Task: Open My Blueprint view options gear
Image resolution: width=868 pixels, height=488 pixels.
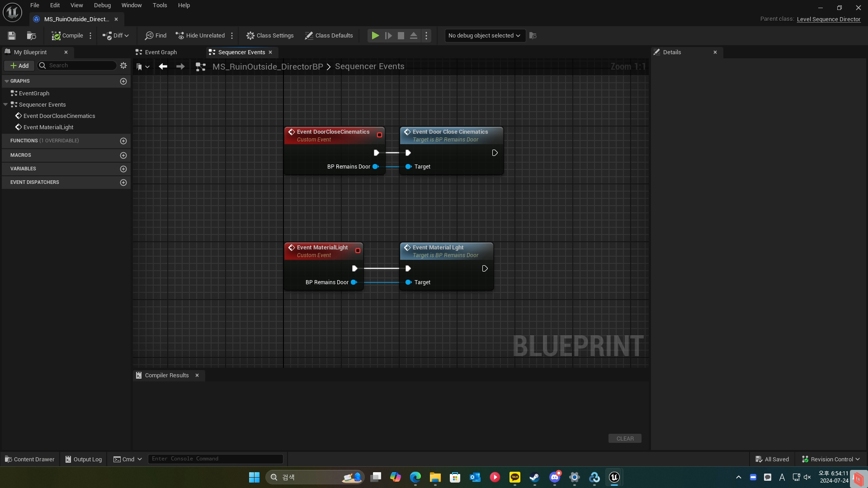Action: tap(123, 66)
